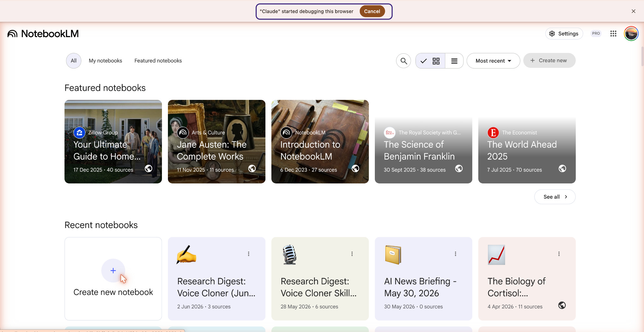Image resolution: width=644 pixels, height=332 pixels.
Task: Open the account profile avatar
Action: click(x=631, y=34)
